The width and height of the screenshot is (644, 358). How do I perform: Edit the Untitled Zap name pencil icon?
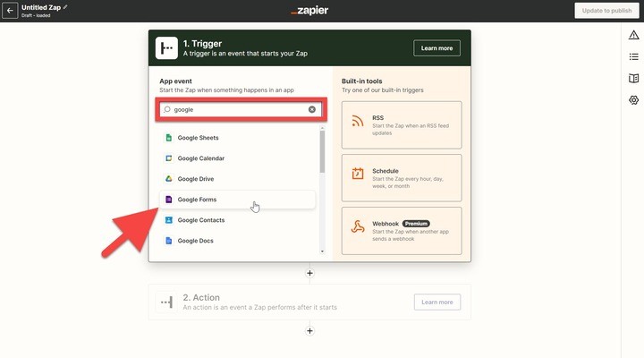coord(65,7)
